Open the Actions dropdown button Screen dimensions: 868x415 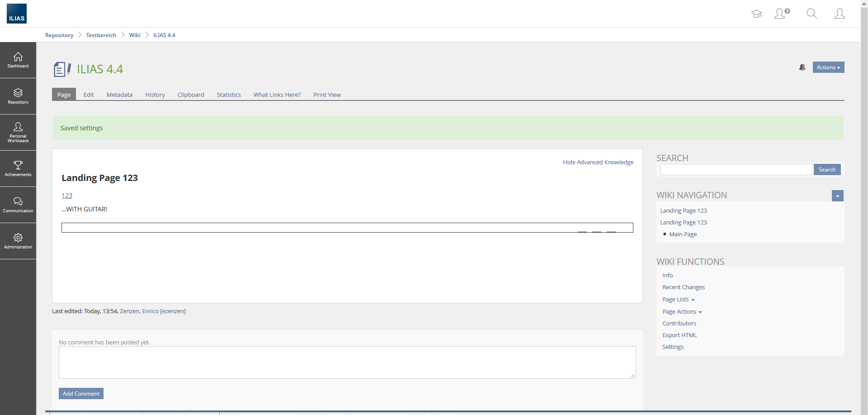[828, 67]
